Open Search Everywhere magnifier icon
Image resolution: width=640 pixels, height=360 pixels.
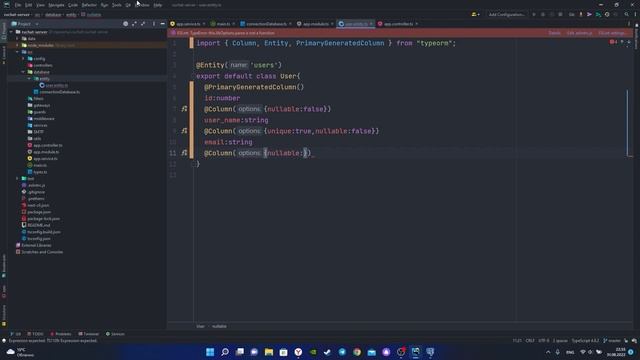[x=627, y=14]
